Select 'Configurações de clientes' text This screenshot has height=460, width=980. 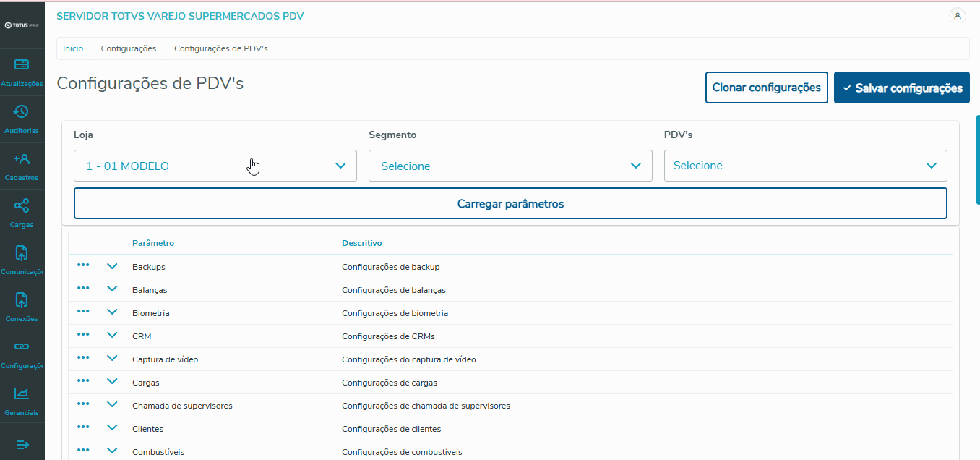pyautogui.click(x=392, y=429)
